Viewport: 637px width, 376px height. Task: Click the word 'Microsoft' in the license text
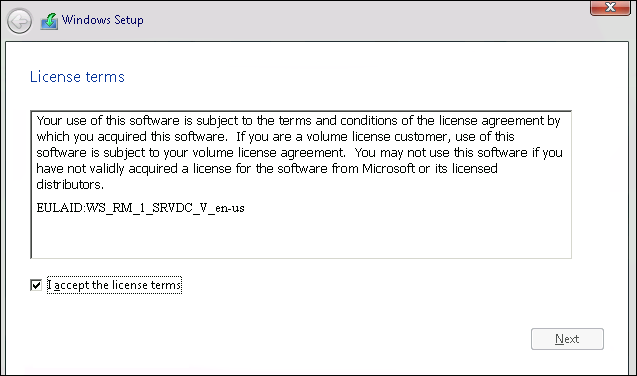[x=388, y=169]
